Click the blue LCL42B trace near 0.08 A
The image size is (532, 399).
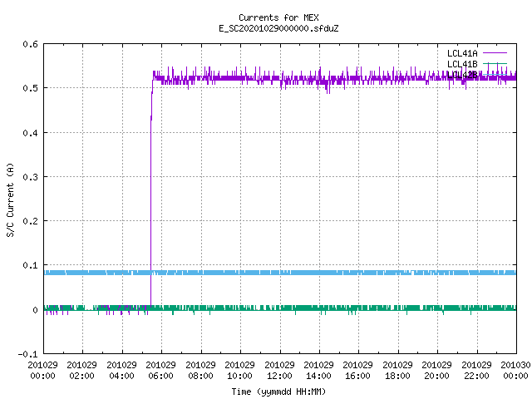point(280,273)
